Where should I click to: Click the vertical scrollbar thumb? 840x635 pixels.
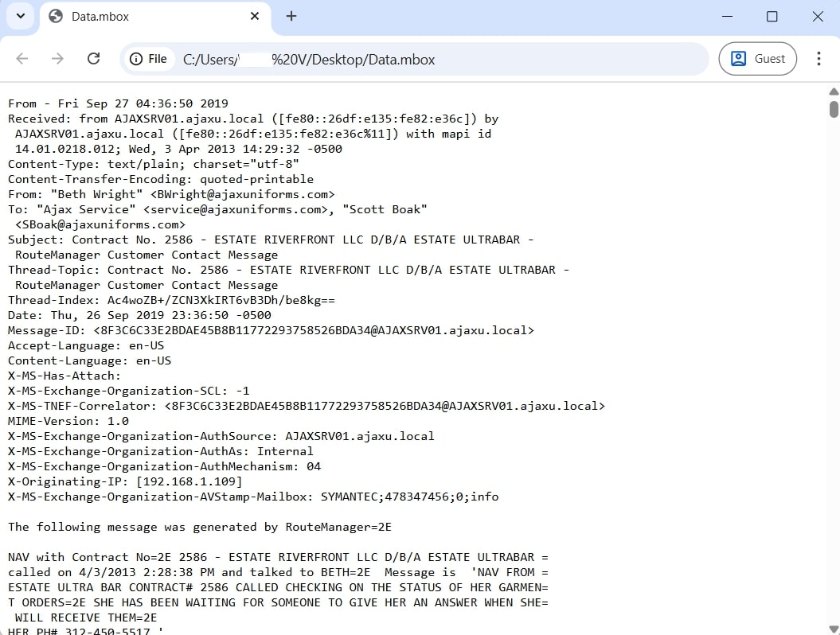pyautogui.click(x=833, y=109)
